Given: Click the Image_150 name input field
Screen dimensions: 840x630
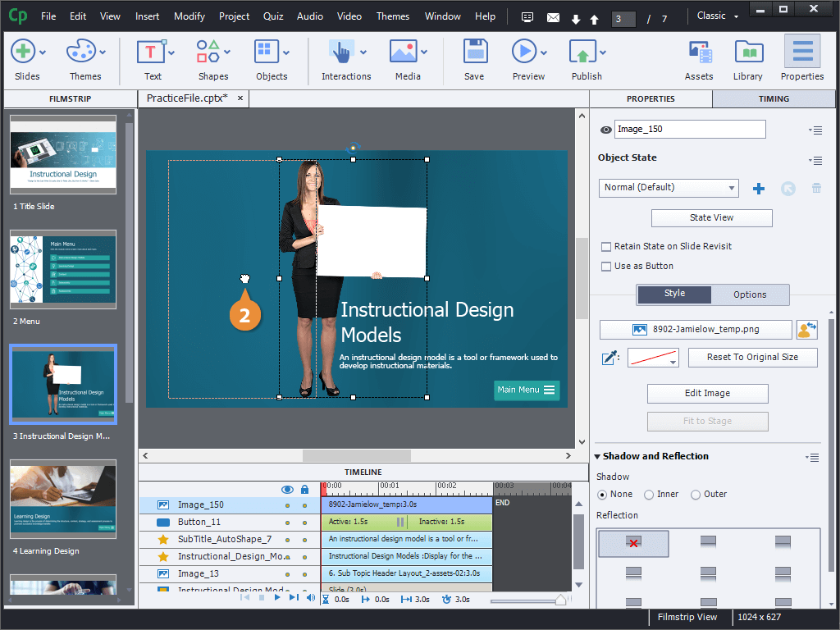Looking at the screenshot, I should coord(690,129).
